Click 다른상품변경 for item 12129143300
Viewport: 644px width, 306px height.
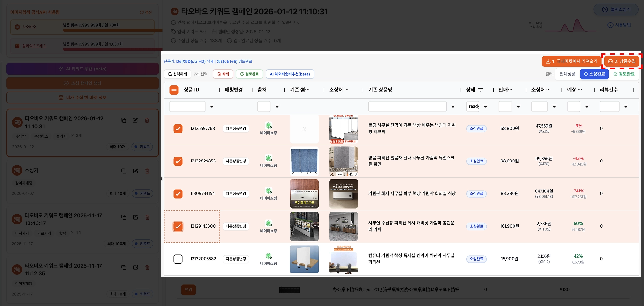236,226
